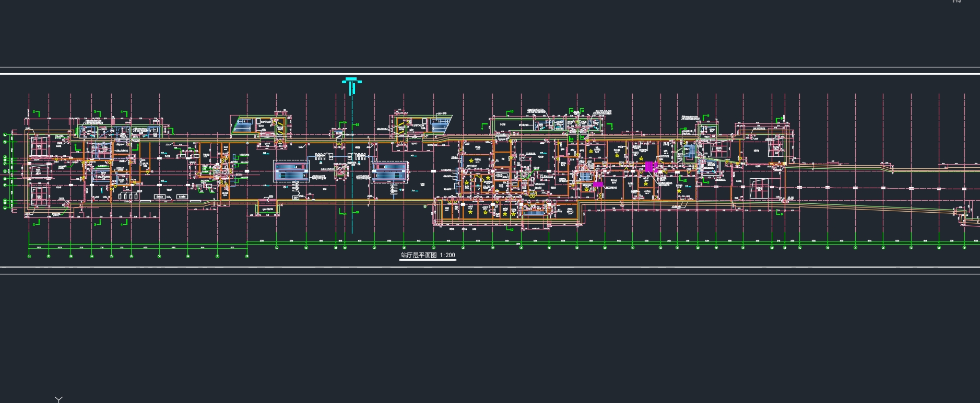The image size is (980, 403).
Task: Click the first green grid bubble at bottom left
Action: point(29,256)
